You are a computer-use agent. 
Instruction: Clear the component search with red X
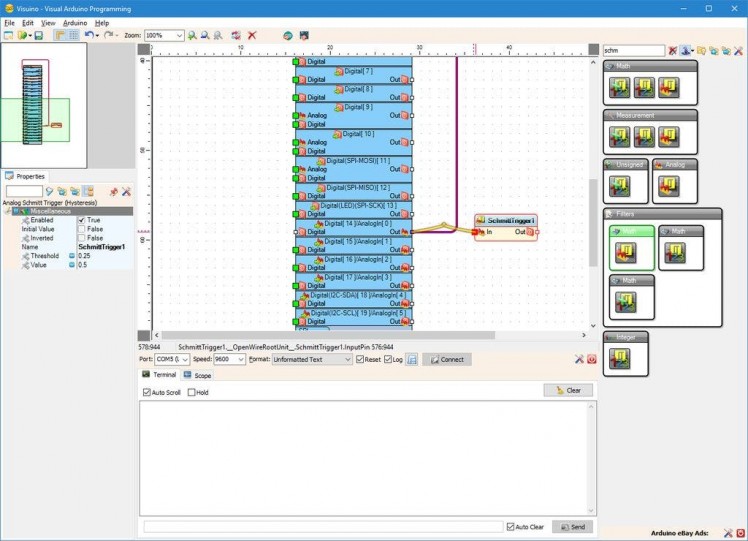[673, 50]
